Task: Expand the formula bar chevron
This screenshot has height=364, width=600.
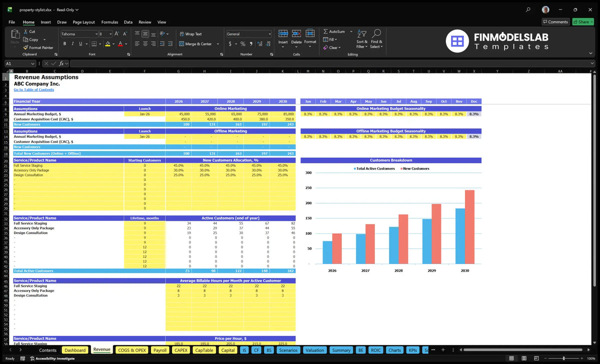Action: (x=592, y=63)
